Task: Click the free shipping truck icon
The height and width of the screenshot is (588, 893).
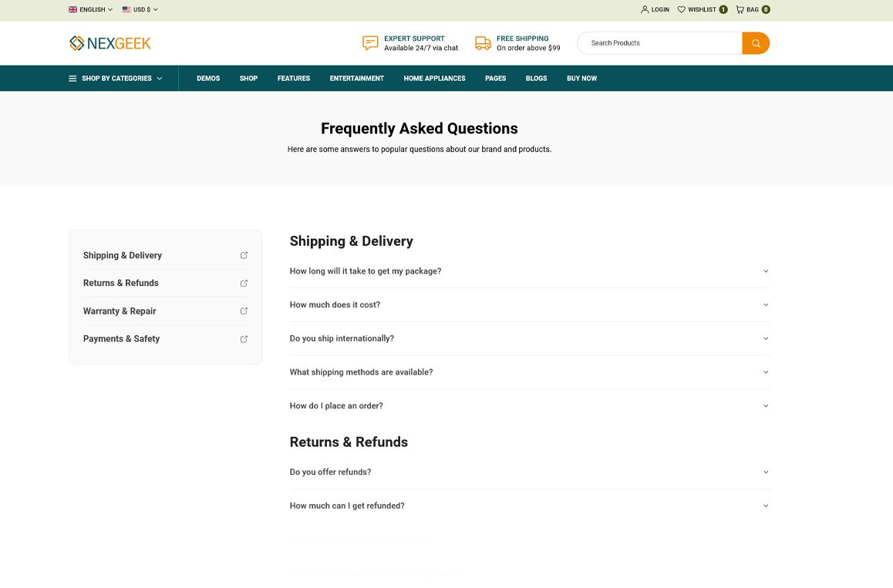Action: (483, 43)
